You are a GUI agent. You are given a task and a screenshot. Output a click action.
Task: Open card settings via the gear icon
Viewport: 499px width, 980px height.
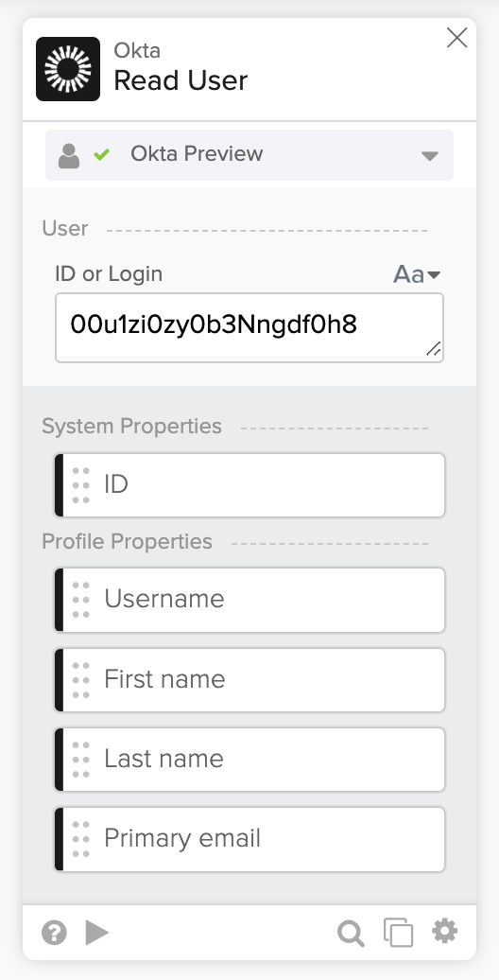coord(445,932)
